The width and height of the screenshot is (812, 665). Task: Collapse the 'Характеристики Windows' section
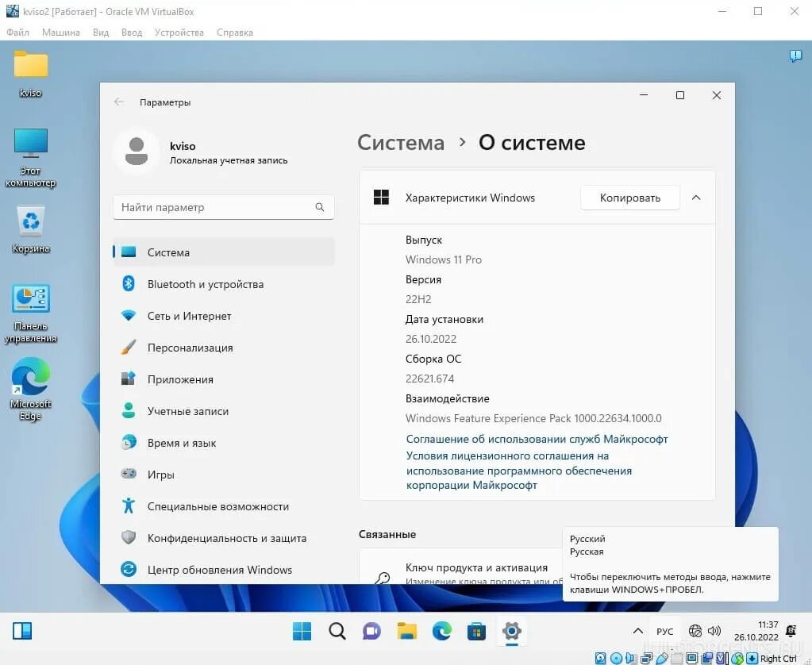point(697,198)
